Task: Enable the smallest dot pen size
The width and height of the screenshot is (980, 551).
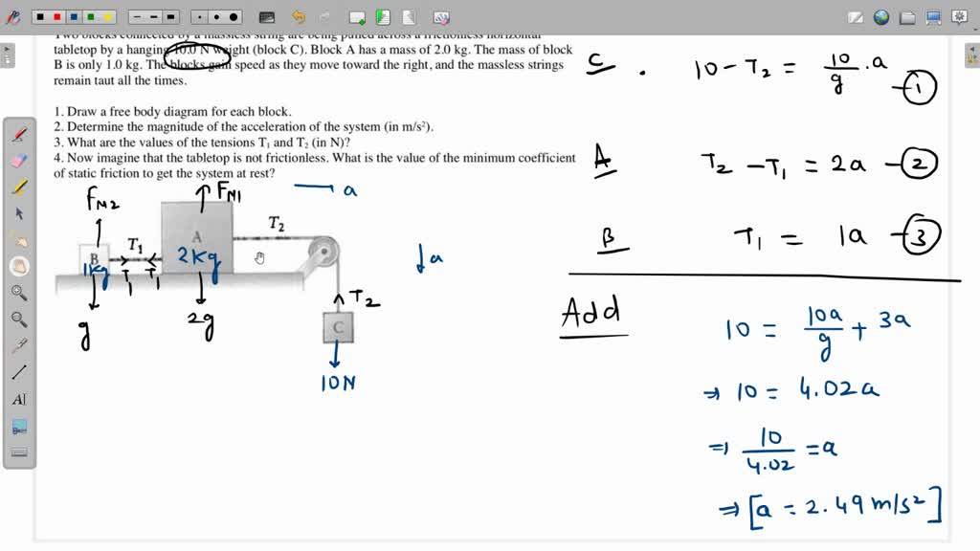Action: point(200,16)
